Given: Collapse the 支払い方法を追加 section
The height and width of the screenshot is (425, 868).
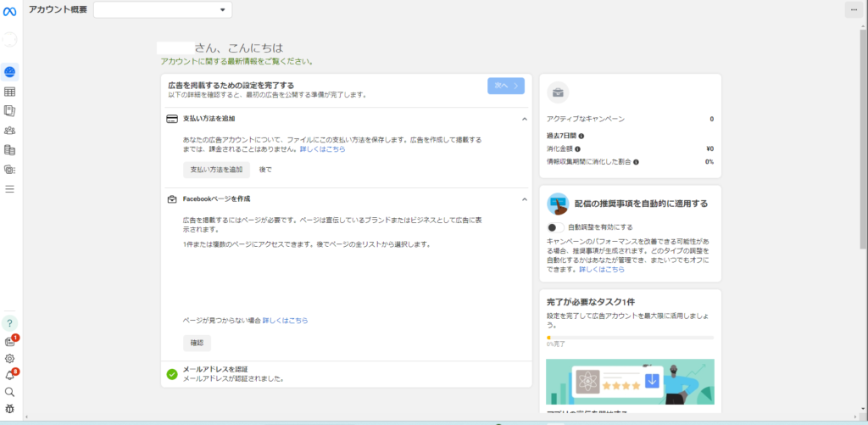Looking at the screenshot, I should point(524,120).
